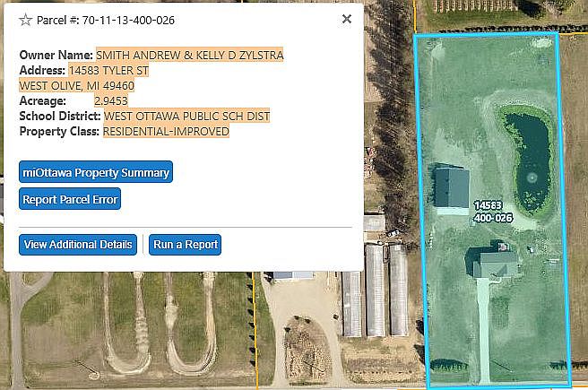Click the pond inside the highlighted parcel
This screenshot has width=588, height=390.
click(527, 159)
